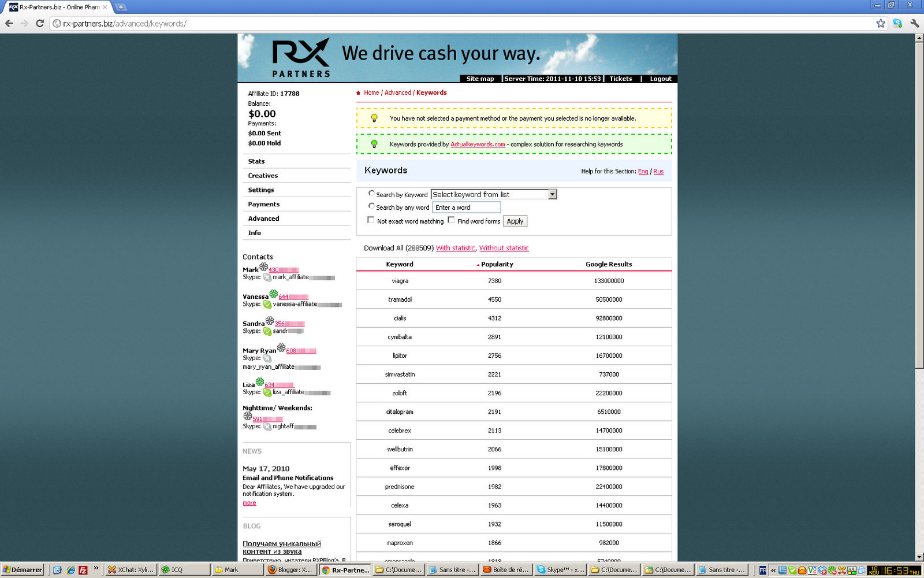Click Mark's ICQ flower status icon

(263, 267)
